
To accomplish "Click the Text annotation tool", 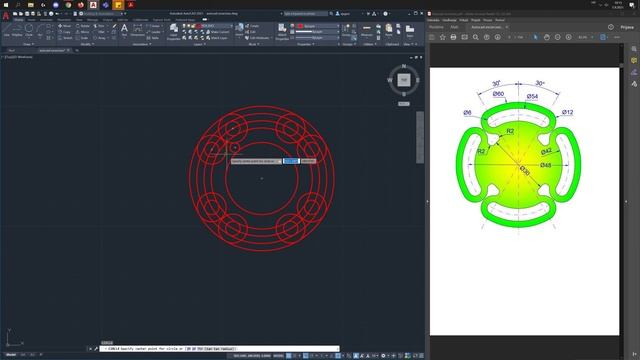I will click(x=124, y=30).
